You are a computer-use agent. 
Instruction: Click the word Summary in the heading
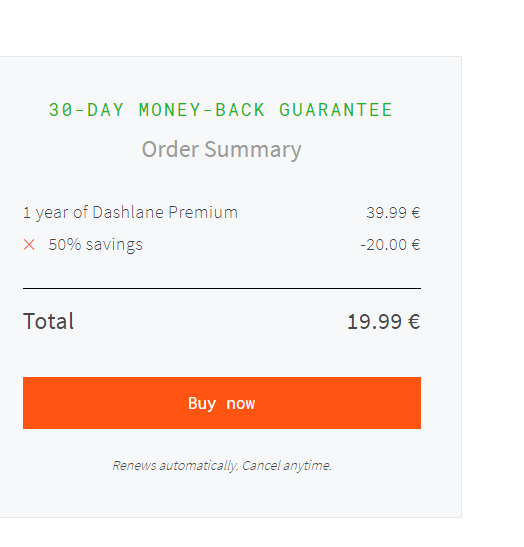coord(253,150)
